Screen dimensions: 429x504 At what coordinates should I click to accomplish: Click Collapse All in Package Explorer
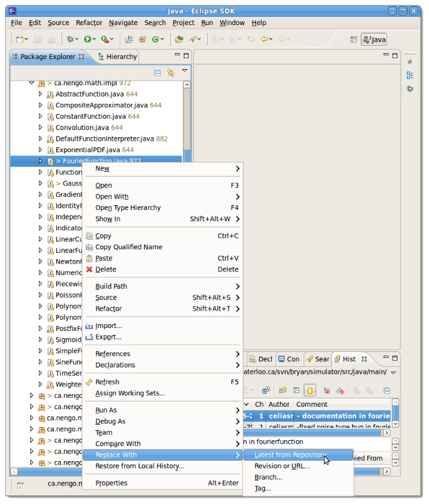tap(158, 73)
